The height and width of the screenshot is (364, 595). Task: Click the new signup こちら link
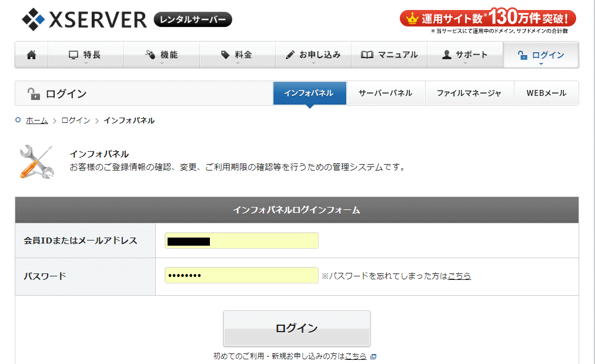pos(356,356)
